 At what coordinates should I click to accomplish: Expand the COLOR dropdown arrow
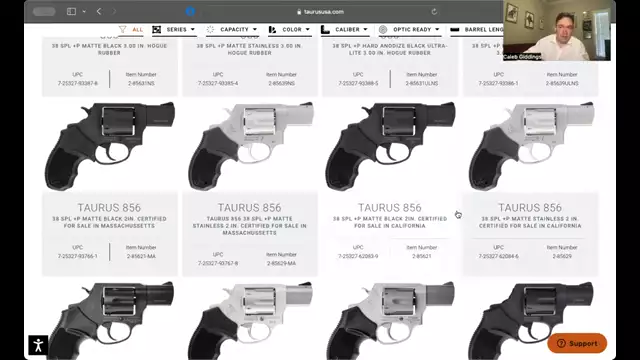point(308,29)
